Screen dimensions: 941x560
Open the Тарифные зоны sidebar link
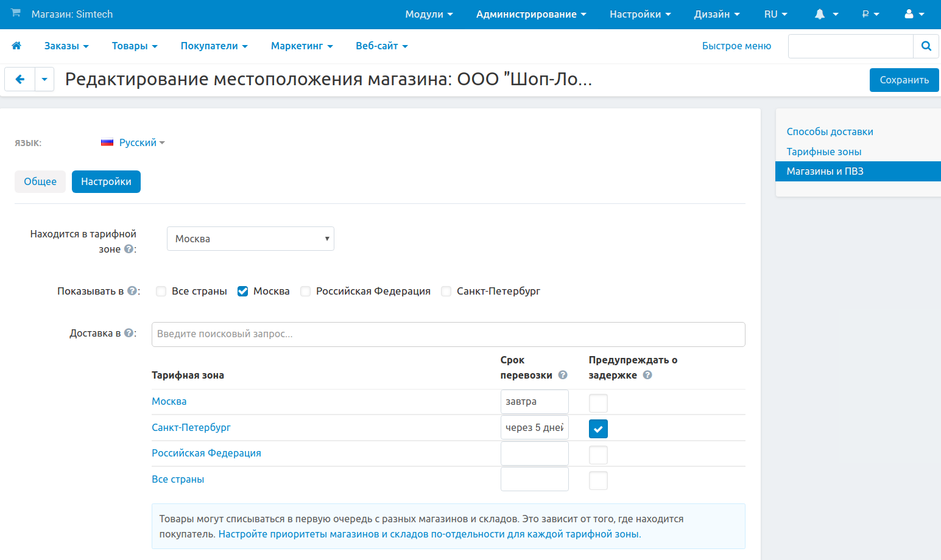pos(823,152)
